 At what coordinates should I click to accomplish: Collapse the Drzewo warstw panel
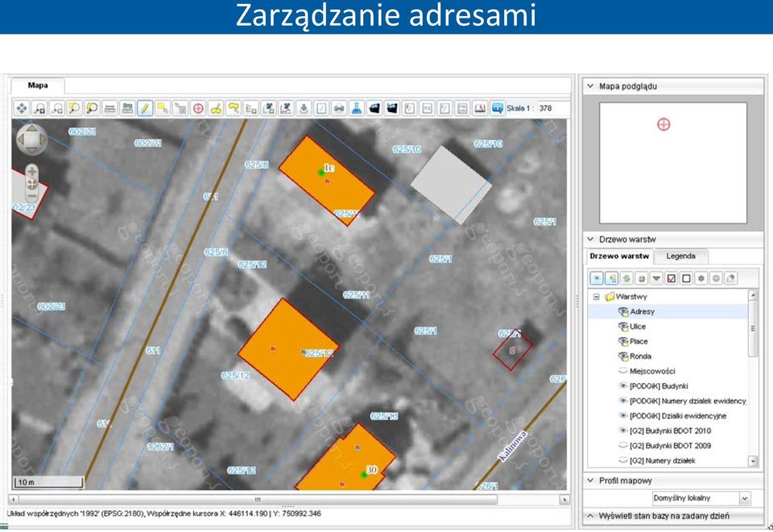[x=590, y=239]
